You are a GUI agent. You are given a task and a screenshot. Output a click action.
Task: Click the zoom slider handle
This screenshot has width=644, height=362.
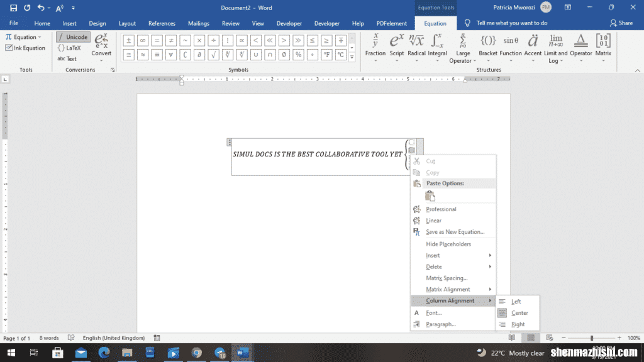click(592, 337)
